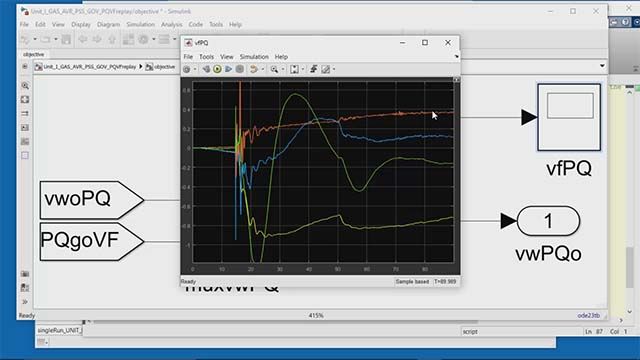Open Library Browser icon in Simulink toolbar
640x360 pixels.
tap(128, 40)
